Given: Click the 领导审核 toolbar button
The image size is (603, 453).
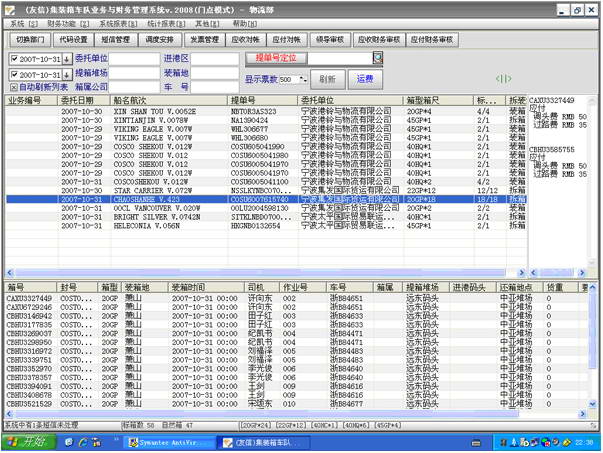Looking at the screenshot, I should click(330, 40).
